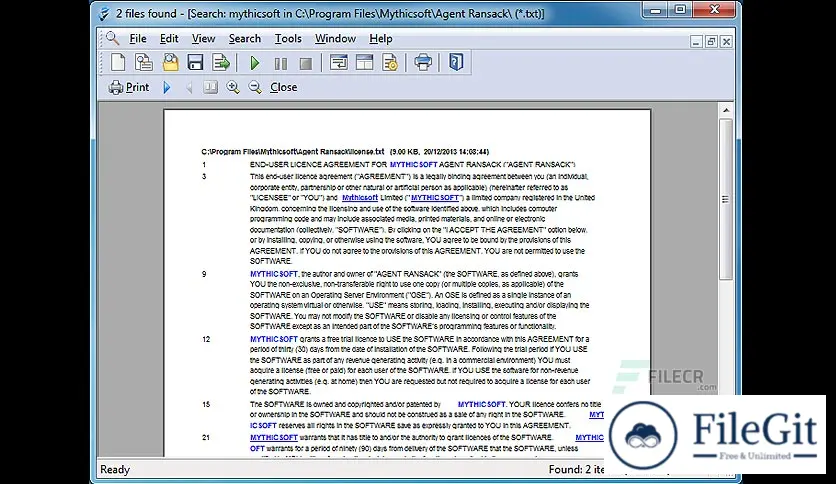836x484 pixels.
Task: Click the Print button in preview bar
Action: pyautogui.click(x=129, y=87)
